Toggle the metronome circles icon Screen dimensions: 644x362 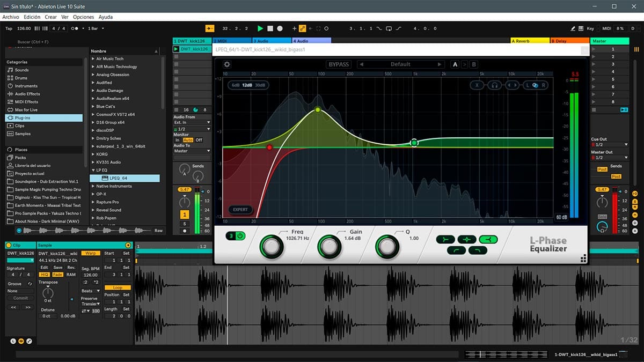click(x=76, y=28)
